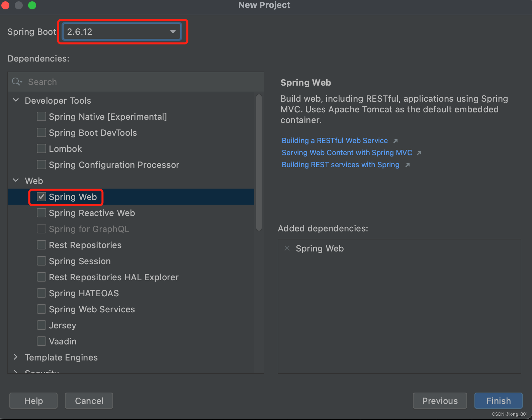
Task: Open external arrow beside Serving Web Content link
Action: click(419, 153)
